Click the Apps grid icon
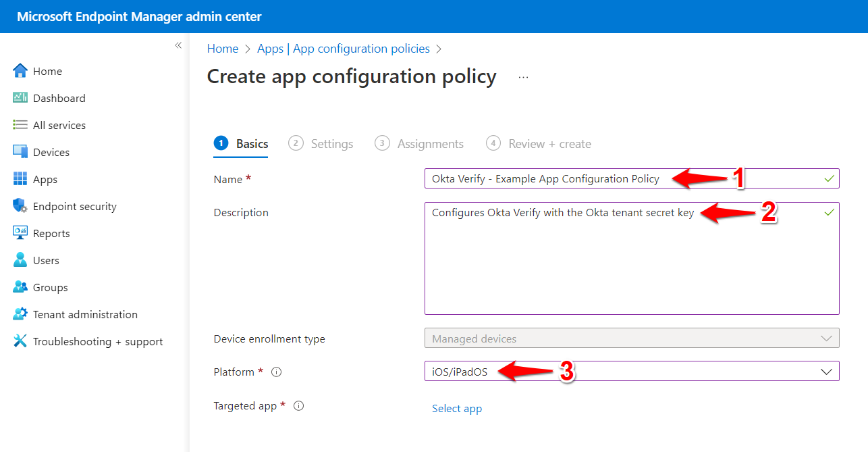Viewport: 868px width, 452px height. 20,179
